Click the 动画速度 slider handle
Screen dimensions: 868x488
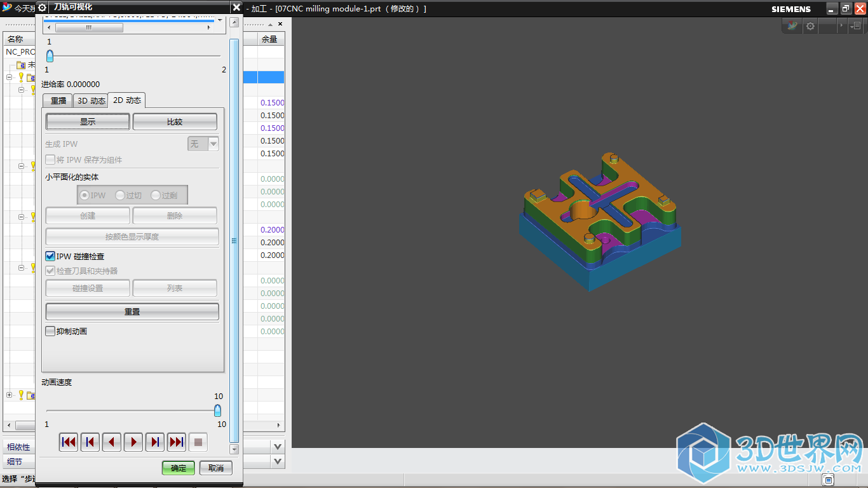217,410
